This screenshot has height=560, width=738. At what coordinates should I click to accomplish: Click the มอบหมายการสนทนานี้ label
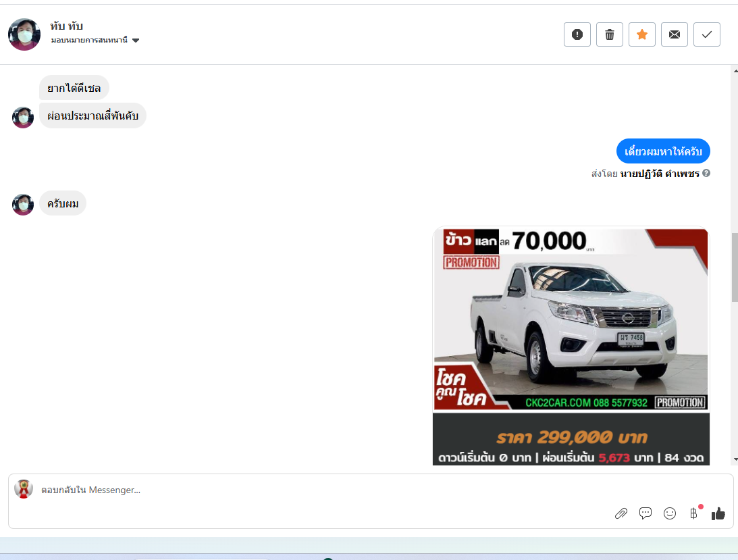[x=89, y=41]
